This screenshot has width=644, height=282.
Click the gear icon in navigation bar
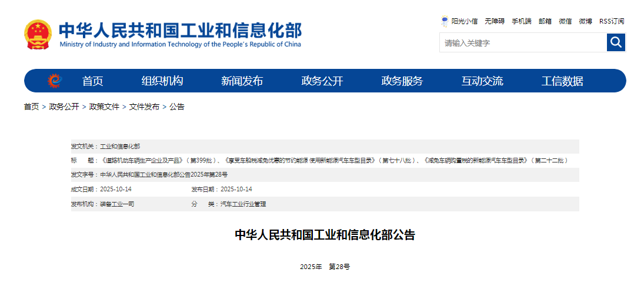[55, 81]
